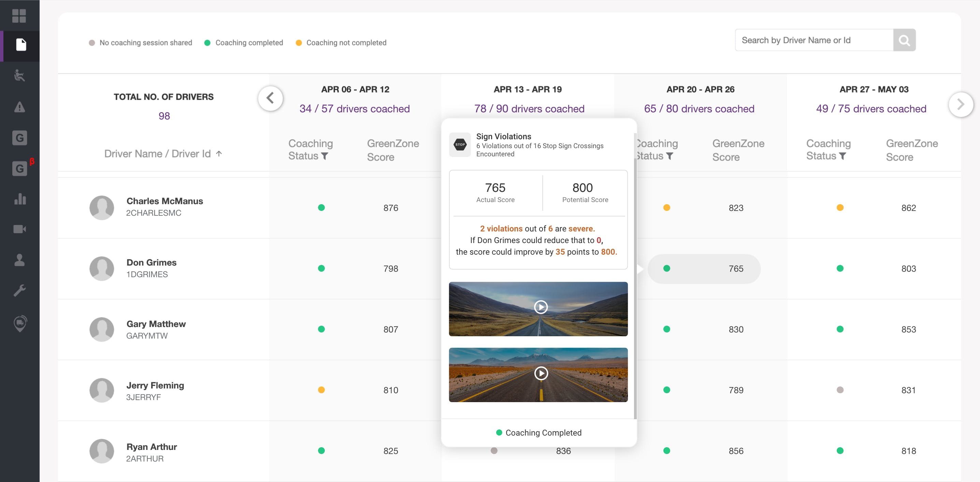Play the first sign violation video
980x482 pixels.
[x=541, y=307]
